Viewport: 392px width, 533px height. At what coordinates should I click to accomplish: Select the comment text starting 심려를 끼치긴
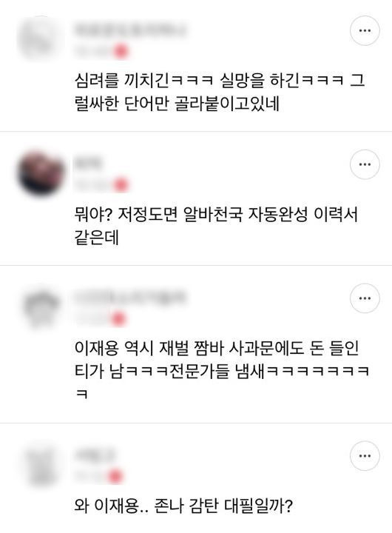220,92
